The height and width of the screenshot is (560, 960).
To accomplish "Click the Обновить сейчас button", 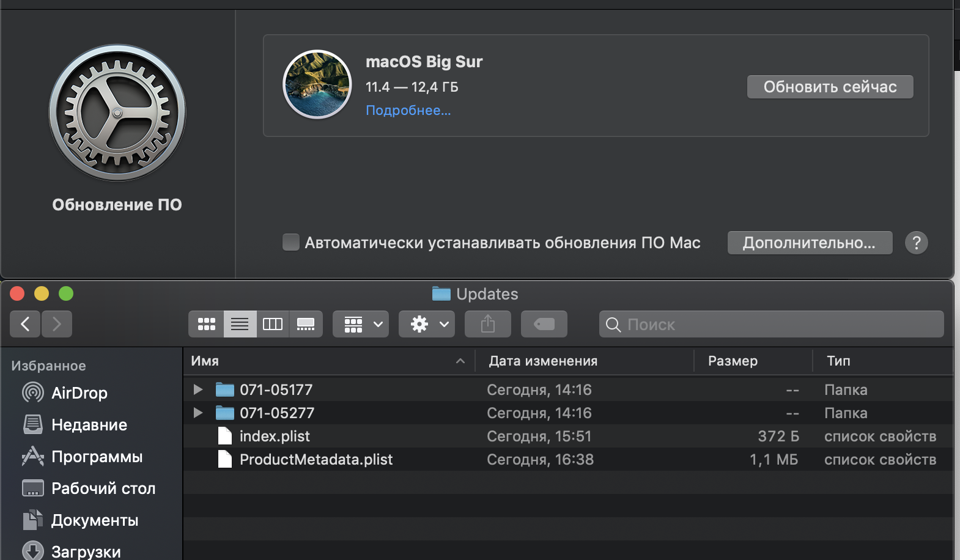I will click(x=830, y=87).
